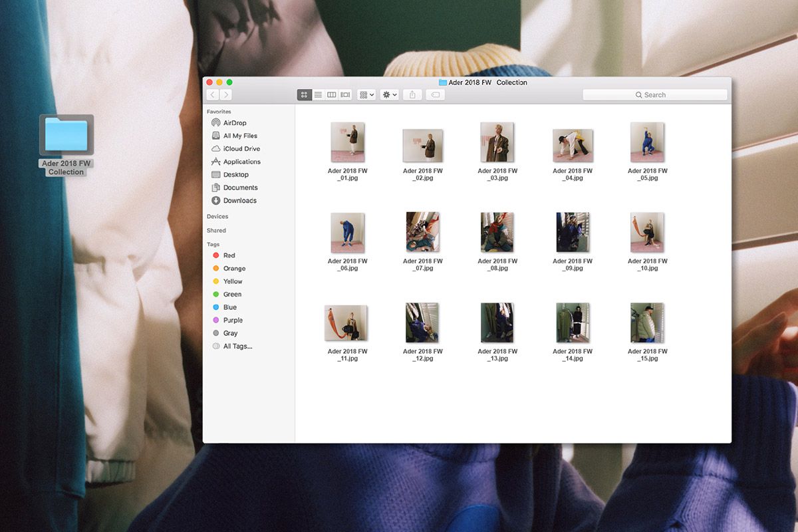Click the Share toolbar button
This screenshot has width=798, height=532.
pyautogui.click(x=412, y=95)
